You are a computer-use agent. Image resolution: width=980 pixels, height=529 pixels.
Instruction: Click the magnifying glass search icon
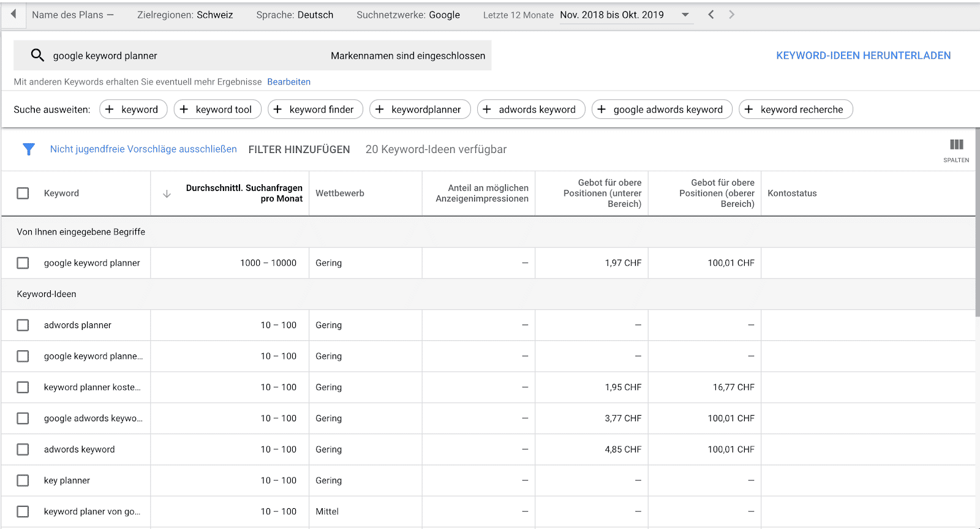coord(37,55)
